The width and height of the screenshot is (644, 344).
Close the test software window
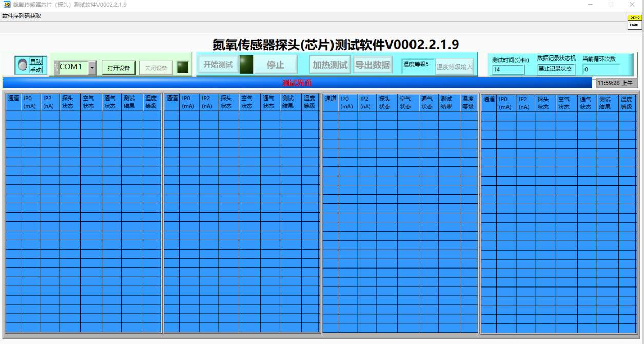[632, 5]
